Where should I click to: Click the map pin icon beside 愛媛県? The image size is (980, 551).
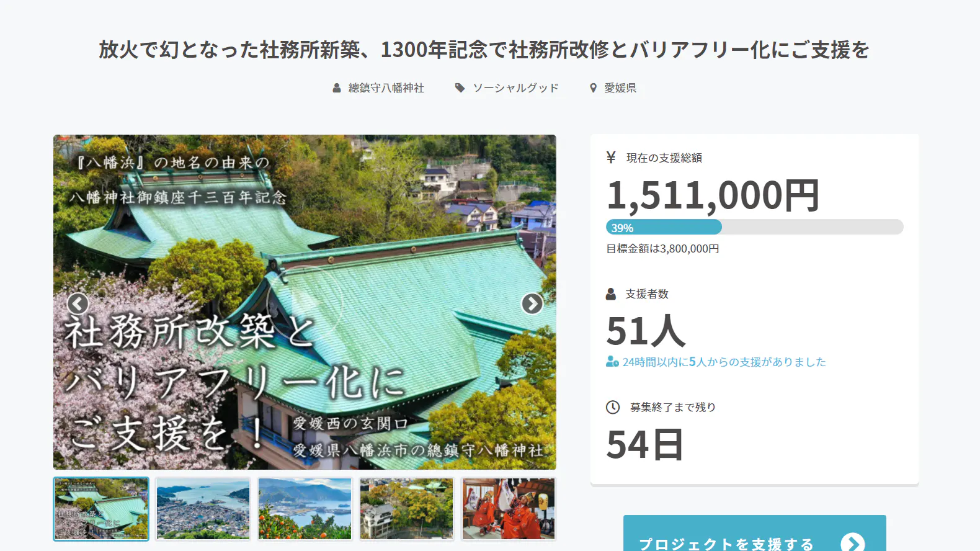(593, 88)
